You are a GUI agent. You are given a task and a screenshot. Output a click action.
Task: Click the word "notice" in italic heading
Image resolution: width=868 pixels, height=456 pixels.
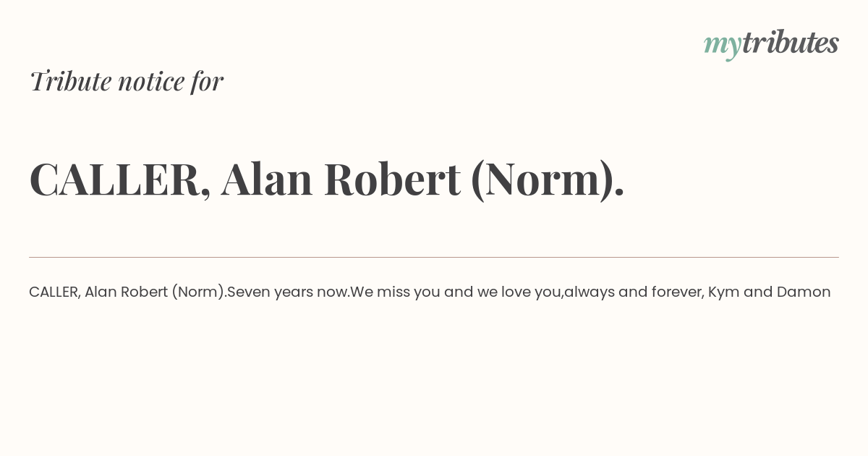pyautogui.click(x=151, y=82)
